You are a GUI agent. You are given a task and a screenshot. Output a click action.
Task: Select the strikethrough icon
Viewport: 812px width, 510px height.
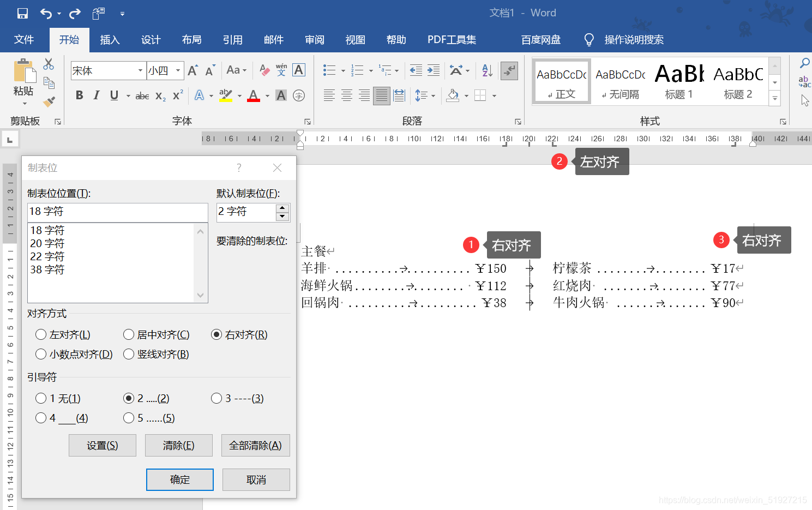point(141,95)
